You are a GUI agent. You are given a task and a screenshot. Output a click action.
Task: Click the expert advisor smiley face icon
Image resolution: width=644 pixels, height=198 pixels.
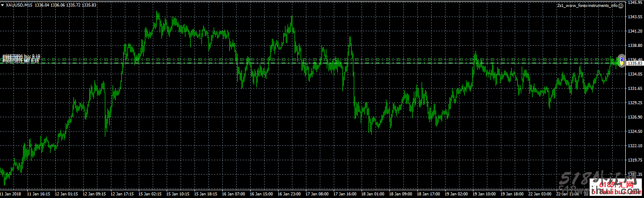pos(621,6)
